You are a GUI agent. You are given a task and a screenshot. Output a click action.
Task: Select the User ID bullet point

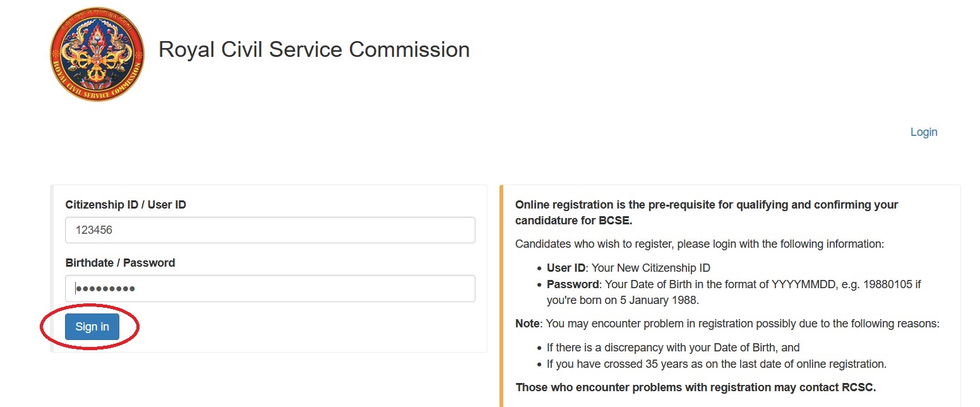(x=628, y=267)
